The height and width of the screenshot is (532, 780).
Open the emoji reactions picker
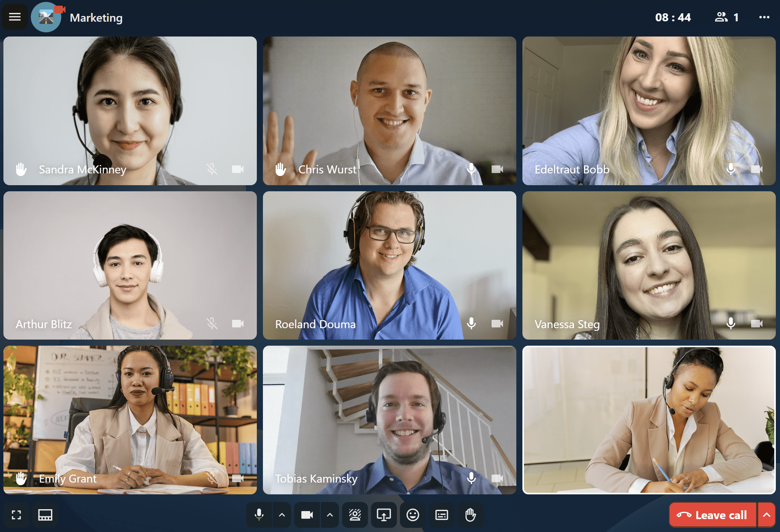tap(413, 515)
